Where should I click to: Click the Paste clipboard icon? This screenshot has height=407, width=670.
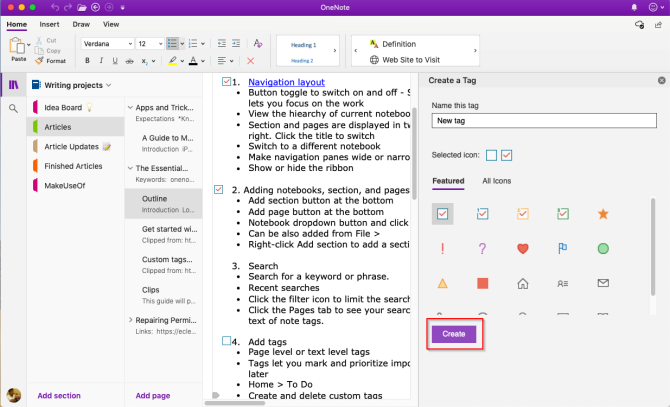(x=17, y=45)
